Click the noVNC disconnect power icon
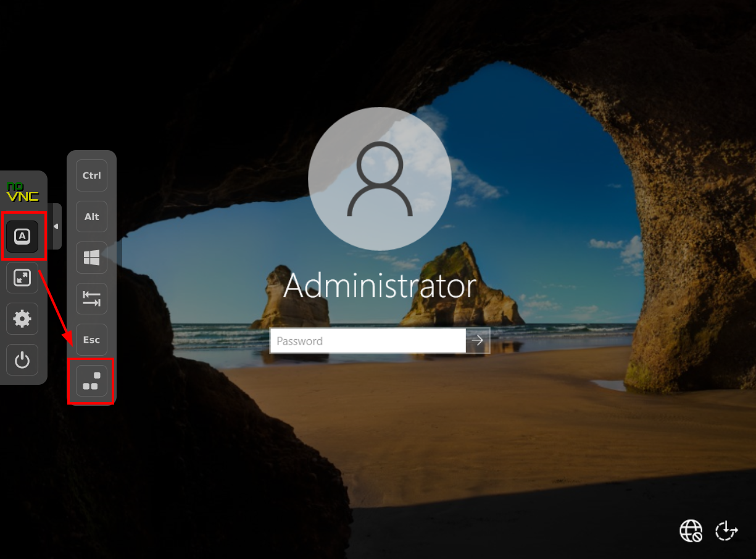Viewport: 756px width, 559px height. click(x=22, y=359)
